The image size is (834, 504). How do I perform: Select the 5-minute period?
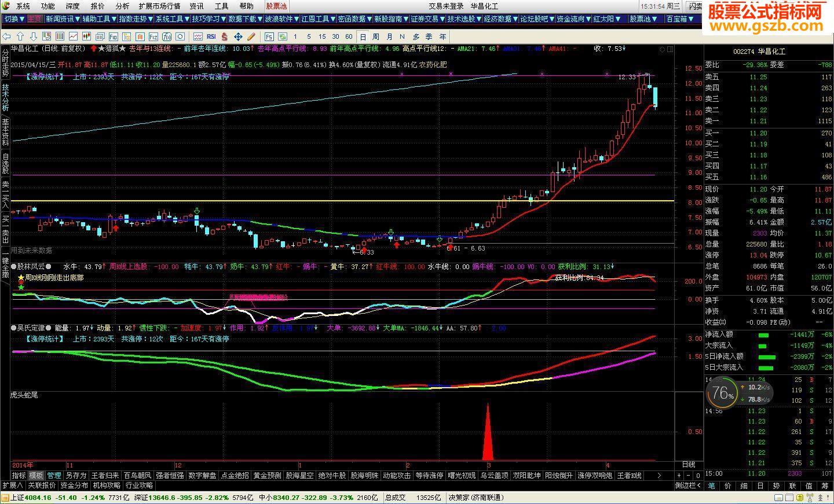309,36
